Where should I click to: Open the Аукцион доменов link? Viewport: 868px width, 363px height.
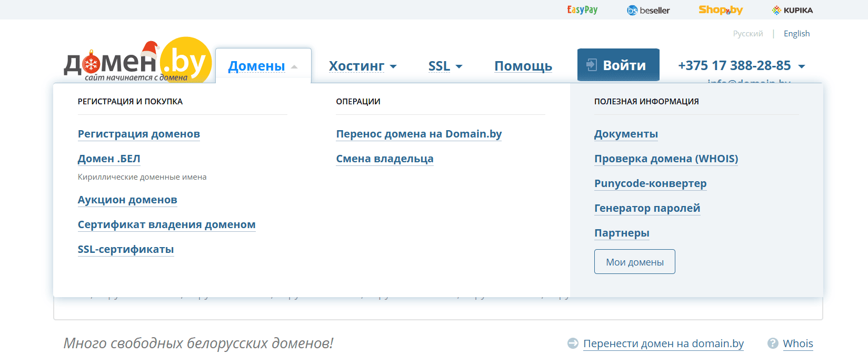pos(127,200)
